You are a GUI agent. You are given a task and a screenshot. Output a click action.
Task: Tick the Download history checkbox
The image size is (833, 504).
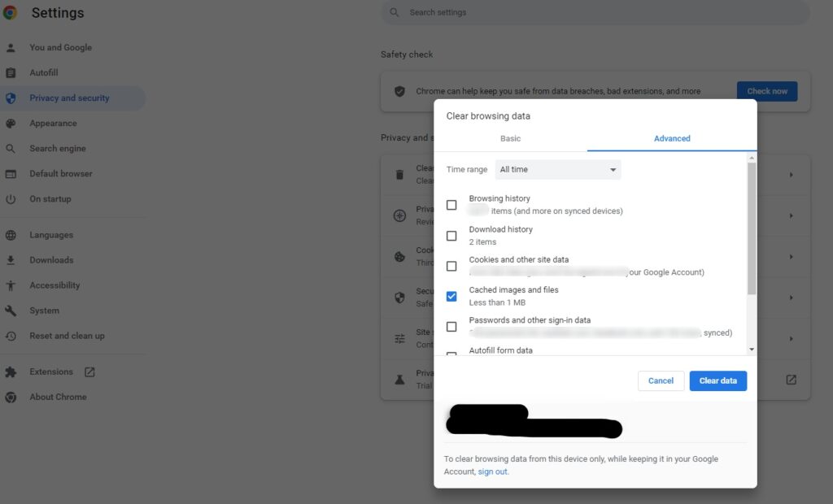point(451,236)
